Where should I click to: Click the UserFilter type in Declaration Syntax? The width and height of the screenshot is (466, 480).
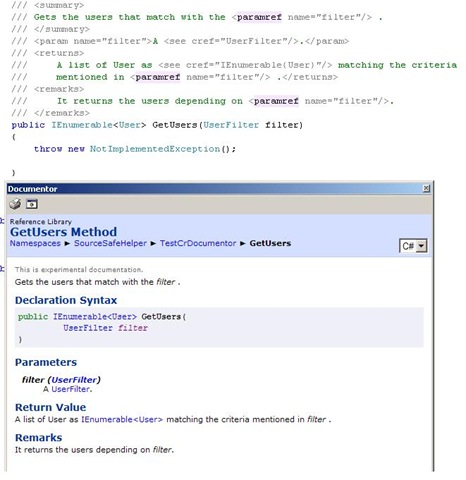[88, 328]
